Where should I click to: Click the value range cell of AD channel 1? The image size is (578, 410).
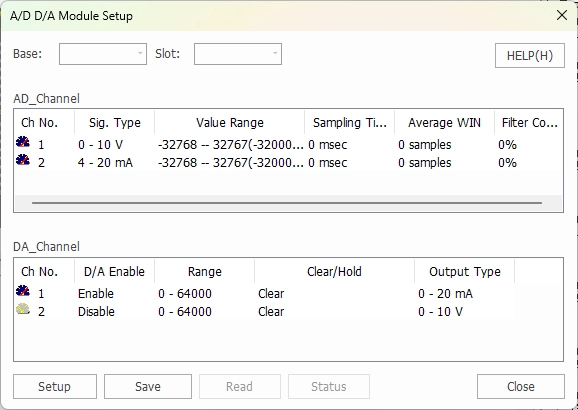pos(231,145)
